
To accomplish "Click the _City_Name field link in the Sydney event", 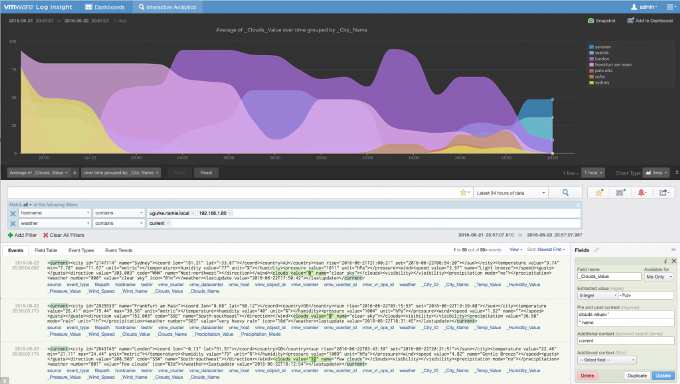I will point(457,285).
